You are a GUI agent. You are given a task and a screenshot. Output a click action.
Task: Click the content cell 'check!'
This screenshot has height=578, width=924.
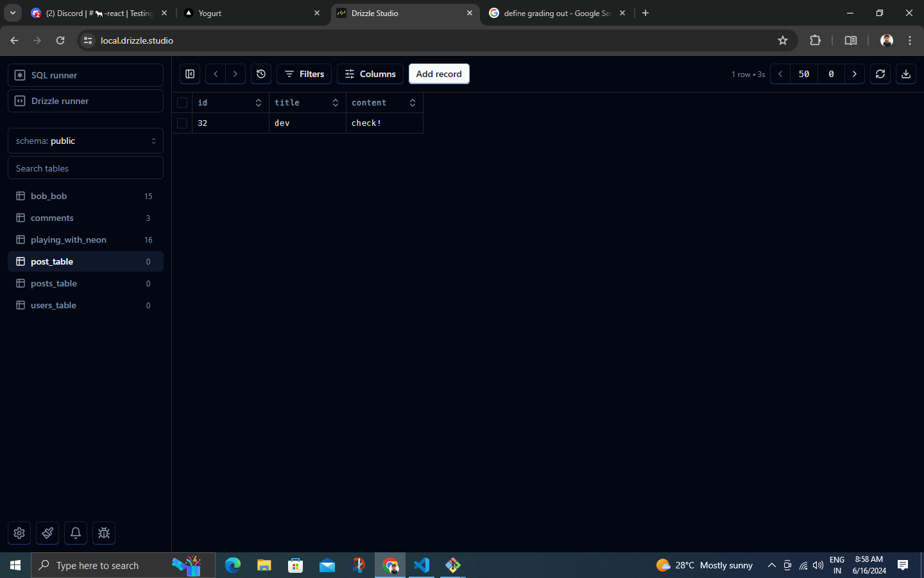point(384,123)
